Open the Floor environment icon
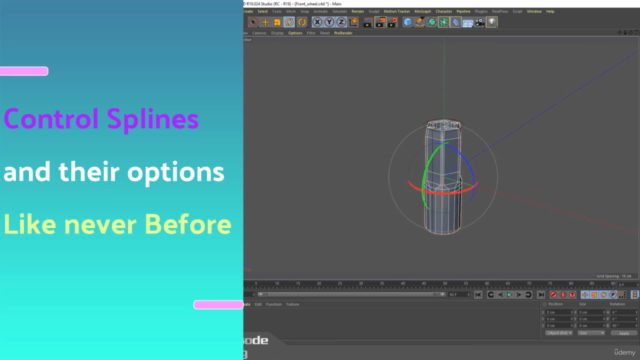 pyautogui.click(x=467, y=22)
